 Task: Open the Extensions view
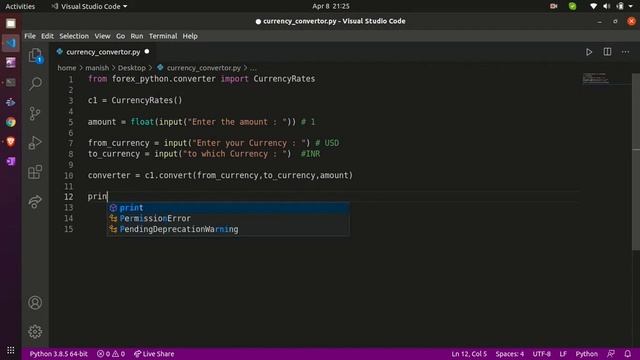pos(35,172)
